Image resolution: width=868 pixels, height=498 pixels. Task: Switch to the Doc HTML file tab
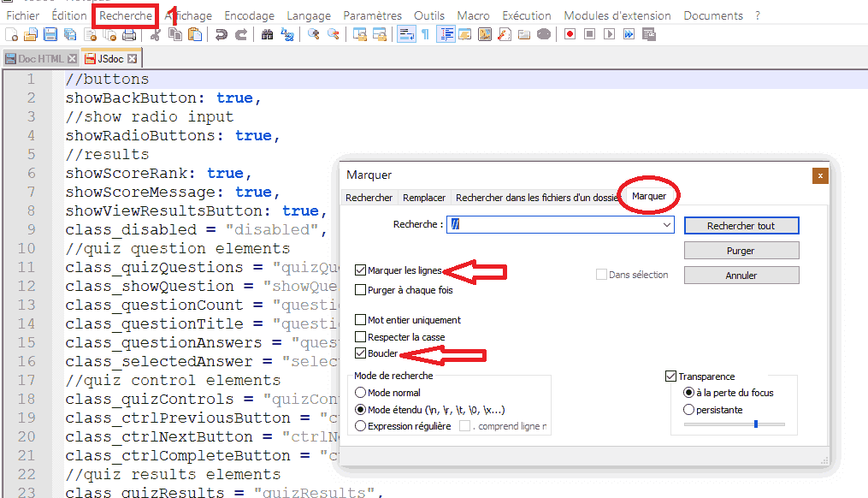point(40,59)
